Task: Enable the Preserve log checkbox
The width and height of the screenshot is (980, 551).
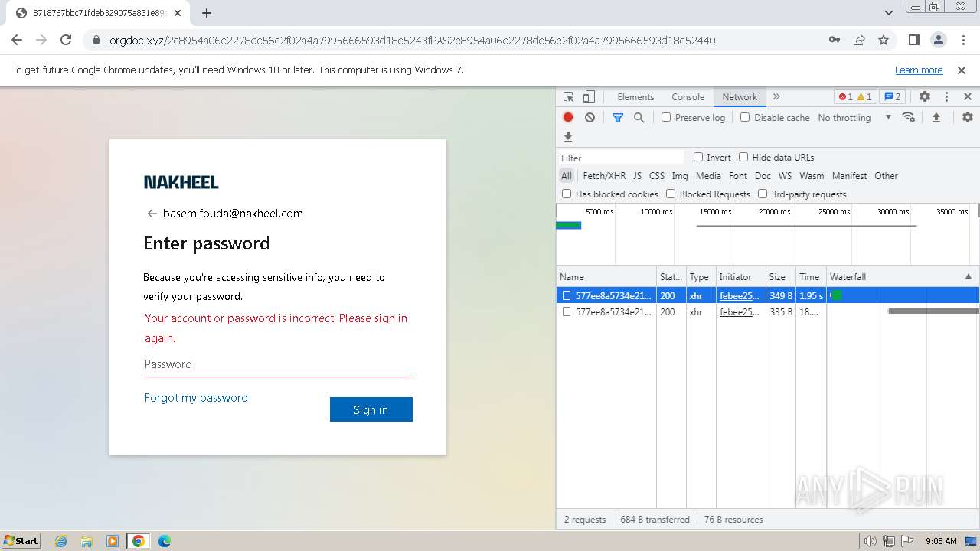Action: tap(666, 117)
